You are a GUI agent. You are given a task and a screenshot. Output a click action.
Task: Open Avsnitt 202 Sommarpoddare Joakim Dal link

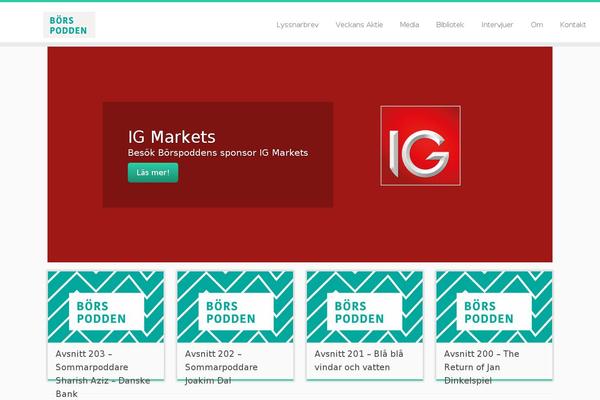pyautogui.click(x=221, y=367)
